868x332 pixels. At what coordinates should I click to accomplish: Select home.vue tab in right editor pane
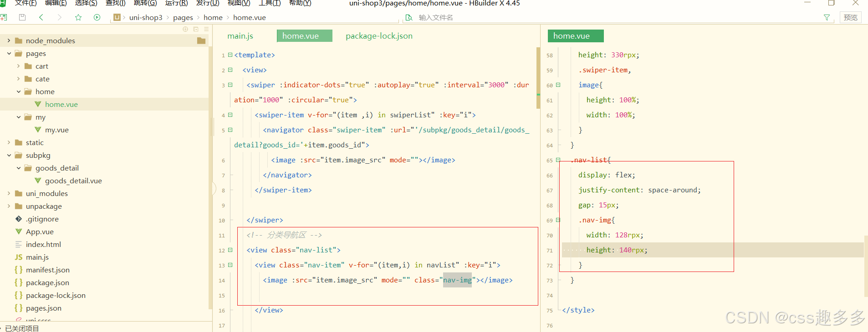click(x=575, y=36)
